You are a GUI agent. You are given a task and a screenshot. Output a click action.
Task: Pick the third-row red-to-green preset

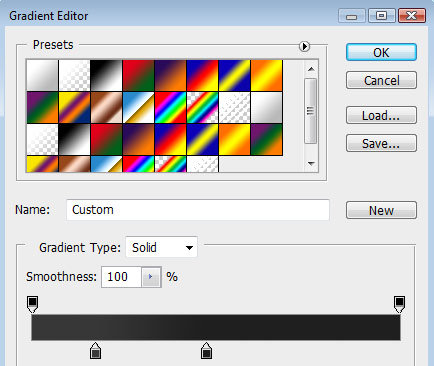point(106,140)
